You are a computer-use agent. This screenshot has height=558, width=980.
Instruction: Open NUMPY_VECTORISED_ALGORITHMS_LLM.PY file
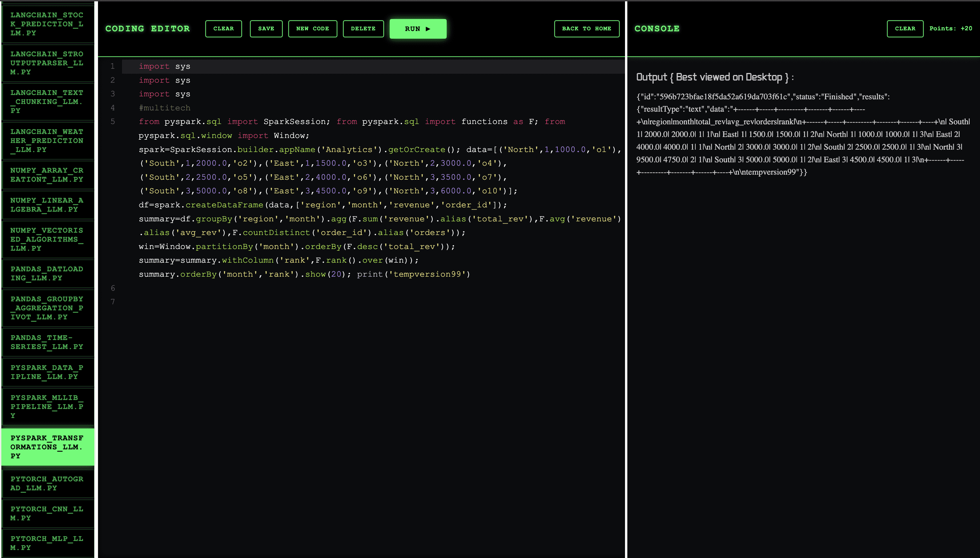point(48,239)
